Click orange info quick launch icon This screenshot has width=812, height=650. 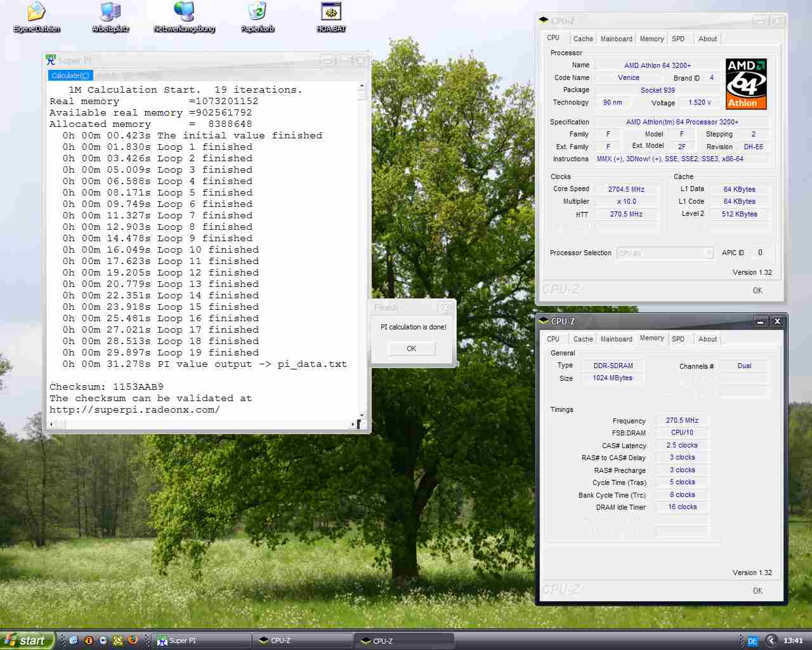click(x=89, y=640)
